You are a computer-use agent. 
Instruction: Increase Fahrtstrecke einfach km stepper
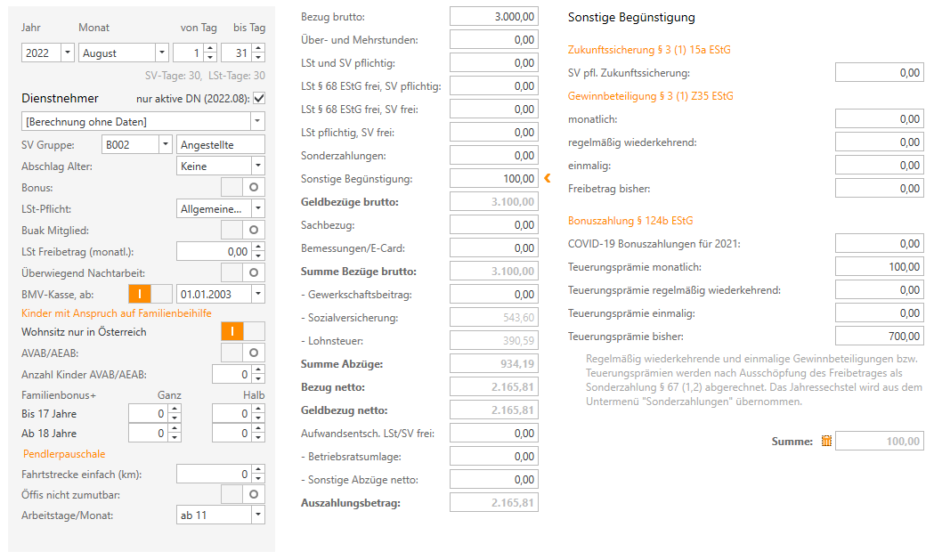pos(258,470)
